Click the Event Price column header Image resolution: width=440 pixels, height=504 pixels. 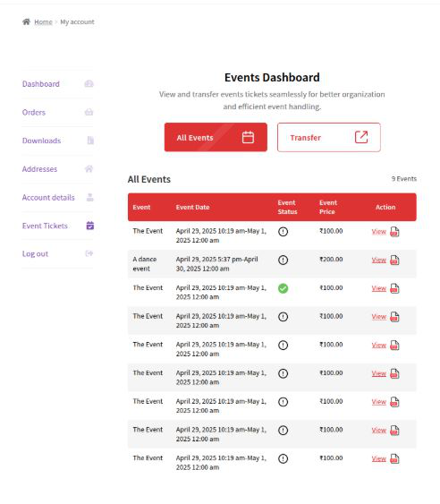coord(328,208)
